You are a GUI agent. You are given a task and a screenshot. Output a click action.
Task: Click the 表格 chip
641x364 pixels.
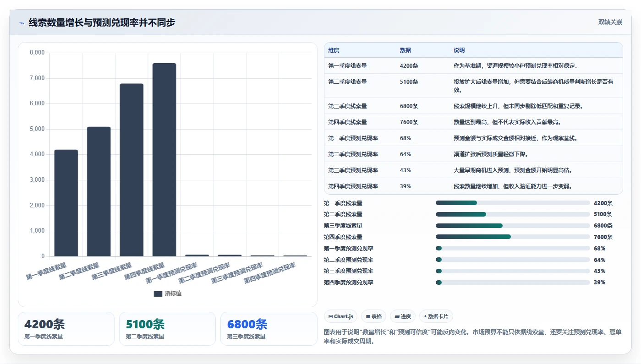[373, 316]
